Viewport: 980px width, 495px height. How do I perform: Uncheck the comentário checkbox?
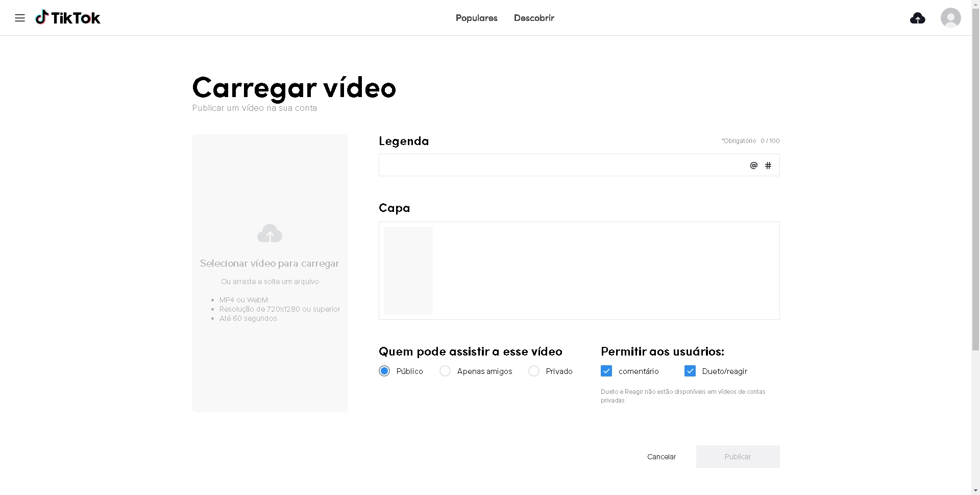coord(606,371)
